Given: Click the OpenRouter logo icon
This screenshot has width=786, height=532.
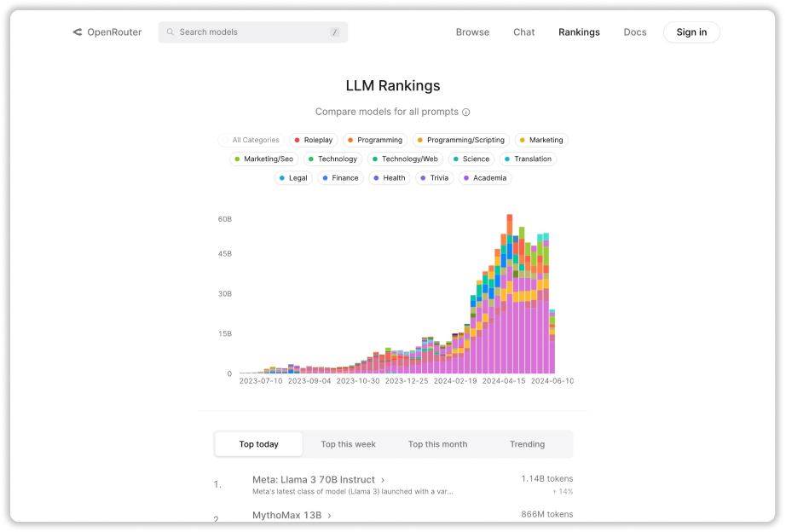Looking at the screenshot, I should click(x=78, y=32).
